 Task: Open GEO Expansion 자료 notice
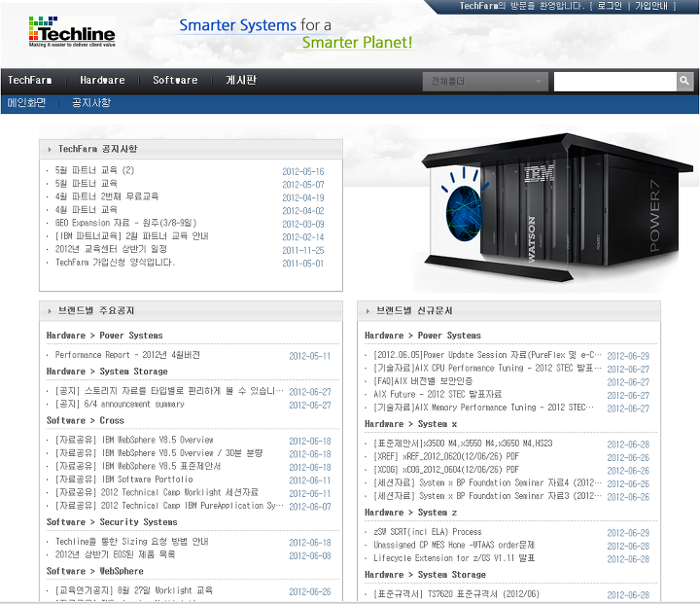tap(125, 223)
